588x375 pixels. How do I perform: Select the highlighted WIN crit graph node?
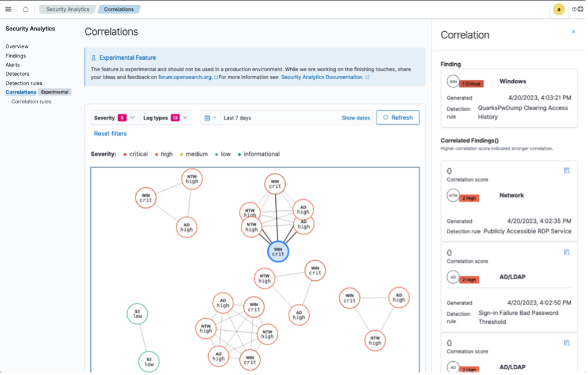click(x=278, y=251)
